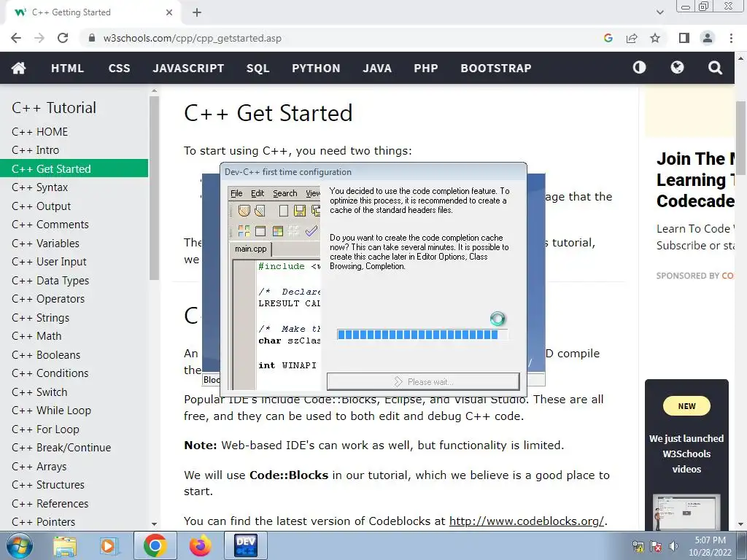The width and height of the screenshot is (747, 560).
Task: Toggle the Chrome side panel icon
Action: point(684,38)
